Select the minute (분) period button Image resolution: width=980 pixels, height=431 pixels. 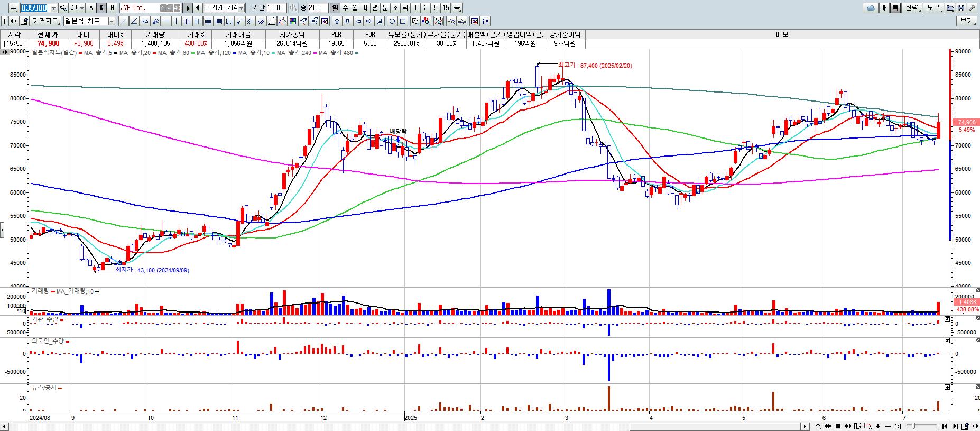385,8
